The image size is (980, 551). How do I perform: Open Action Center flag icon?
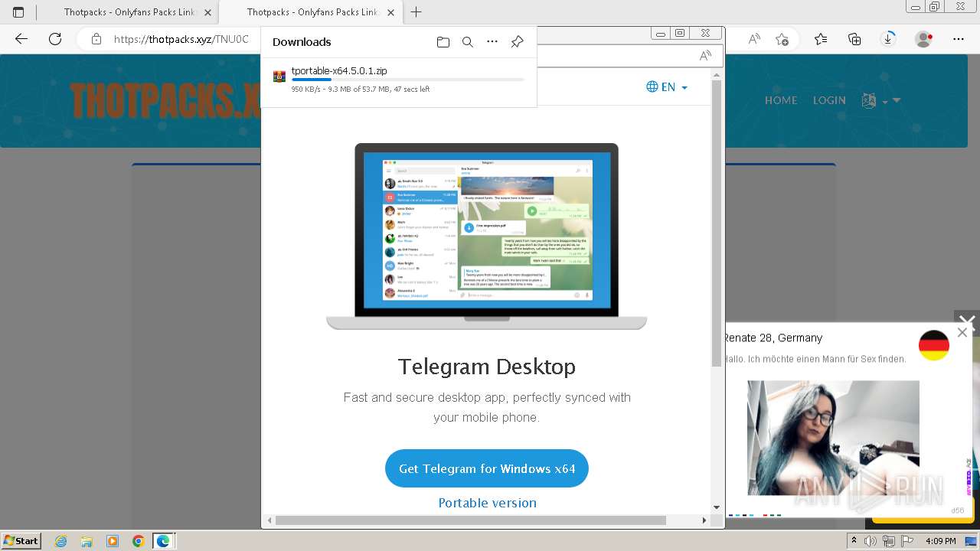click(x=906, y=541)
